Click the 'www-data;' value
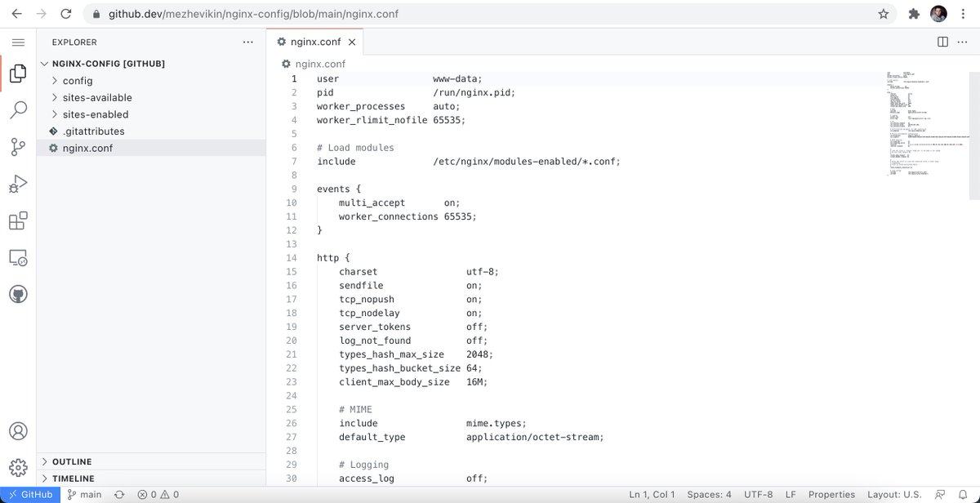This screenshot has width=980, height=503. point(458,79)
